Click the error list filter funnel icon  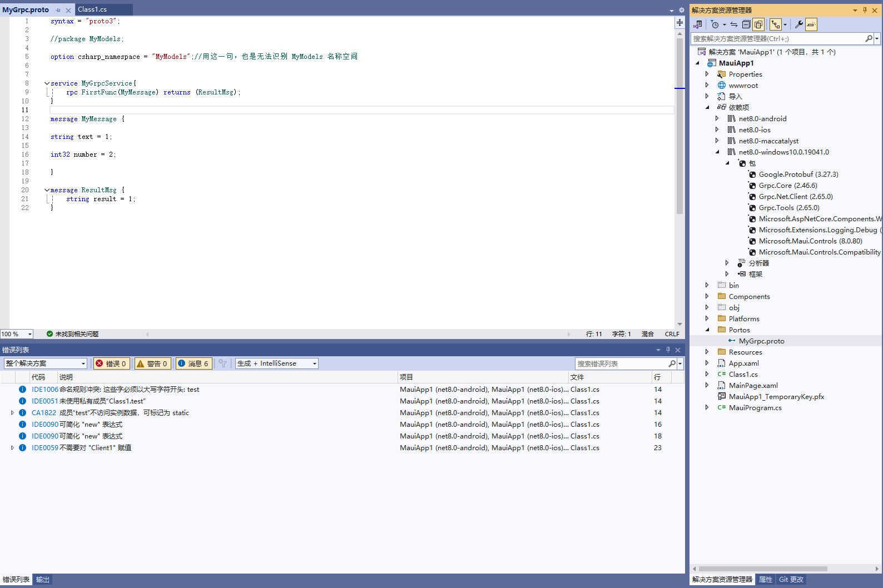click(x=222, y=363)
